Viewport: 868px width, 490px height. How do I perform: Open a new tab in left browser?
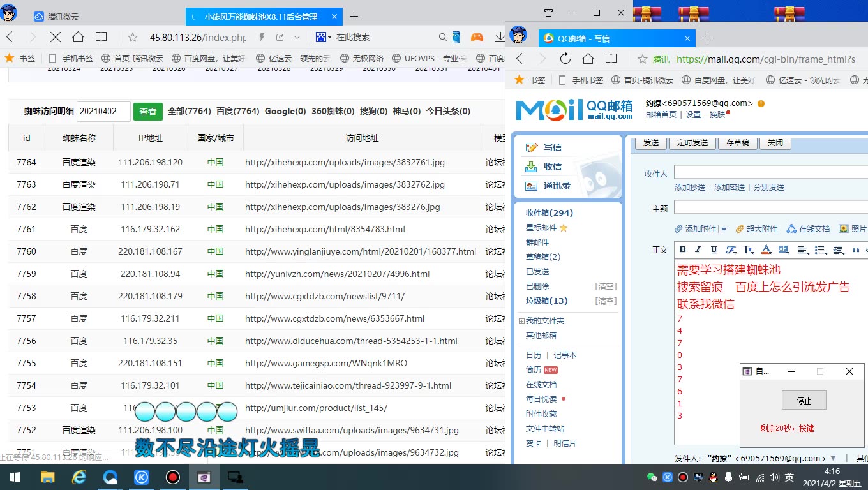[354, 17]
